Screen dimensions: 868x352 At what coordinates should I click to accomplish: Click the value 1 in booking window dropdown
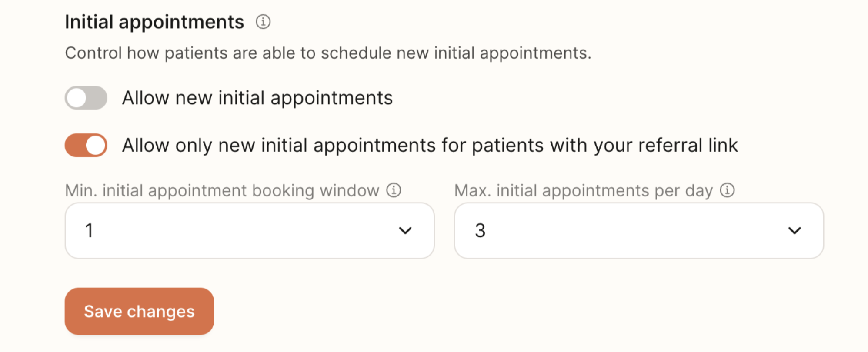click(89, 230)
